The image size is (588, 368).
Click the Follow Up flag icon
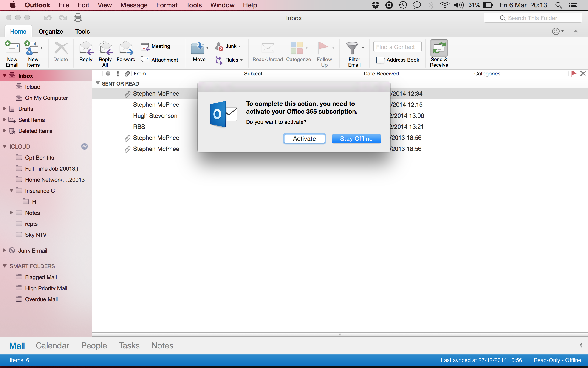point(322,48)
